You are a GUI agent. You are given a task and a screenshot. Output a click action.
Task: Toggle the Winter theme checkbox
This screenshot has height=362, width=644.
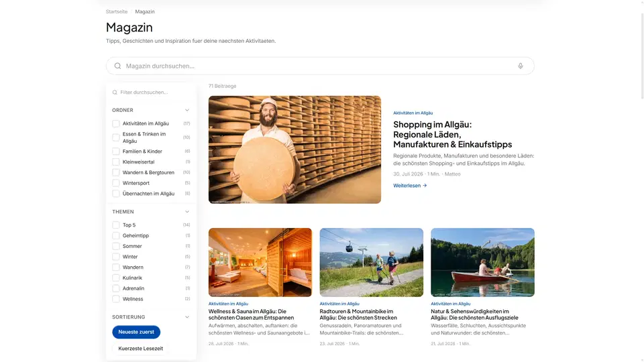[x=116, y=257]
